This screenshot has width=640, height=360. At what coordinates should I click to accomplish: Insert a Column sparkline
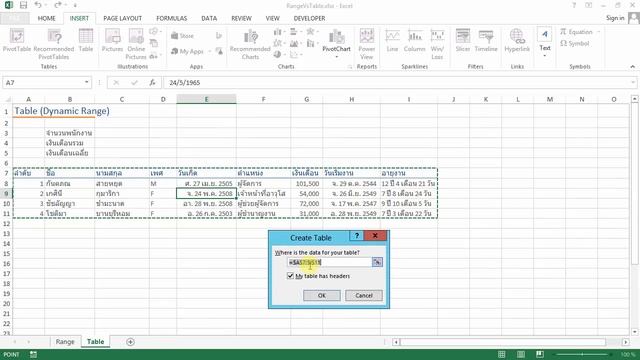point(415,41)
